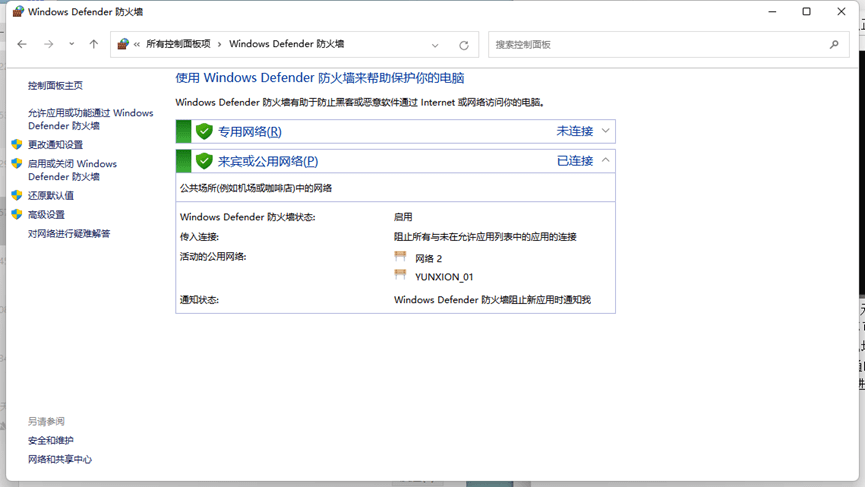The image size is (865, 487).
Task: Click the shield icon beside 更改通知设置
Action: 17,145
